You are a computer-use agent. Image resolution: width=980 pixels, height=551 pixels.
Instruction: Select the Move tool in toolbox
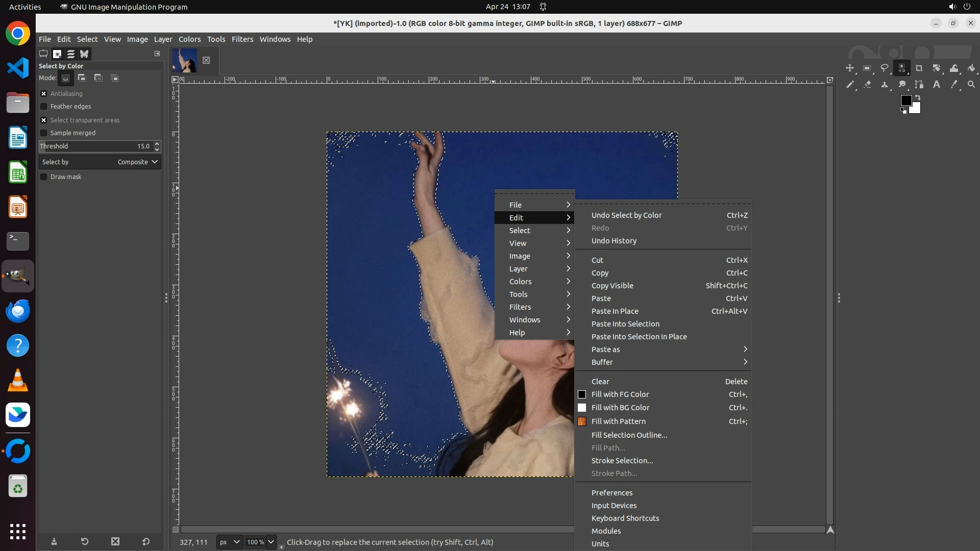point(849,68)
